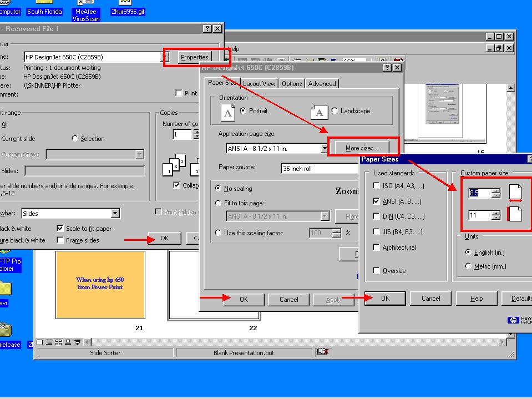Open the Advanced tab
This screenshot has height=399, width=532.
tap(322, 84)
